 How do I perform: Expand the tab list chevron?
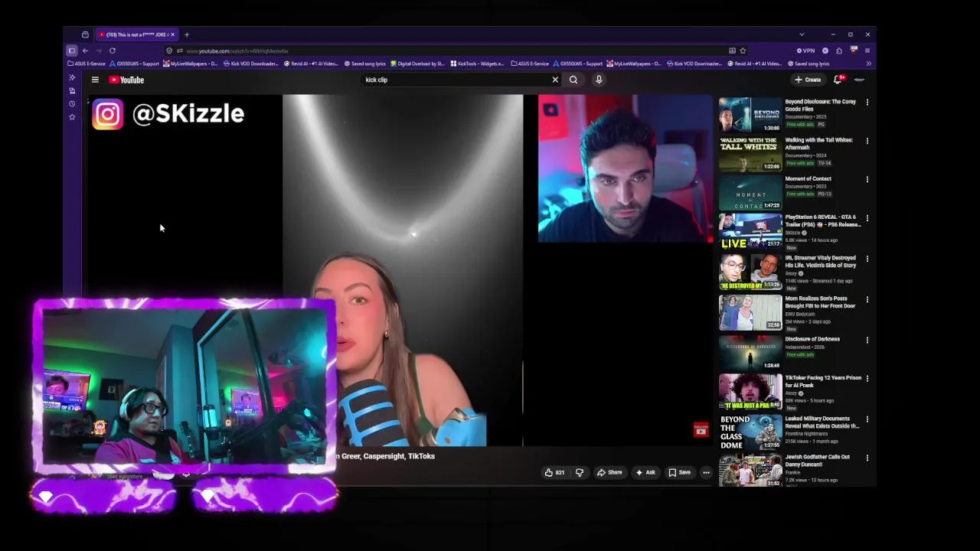(x=802, y=34)
